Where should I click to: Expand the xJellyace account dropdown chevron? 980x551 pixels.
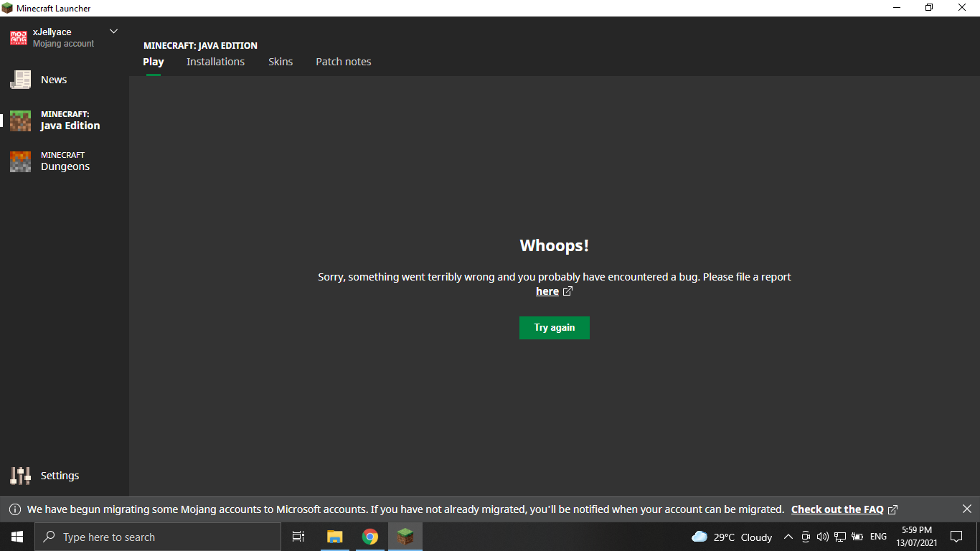113,32
